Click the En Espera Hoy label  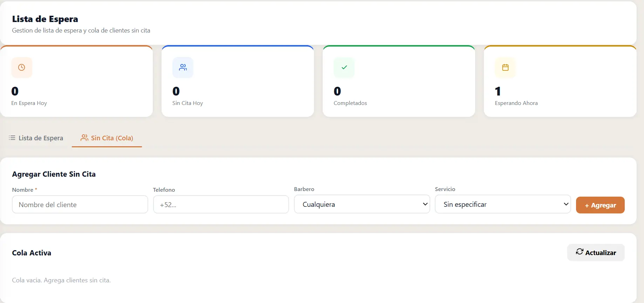[29, 103]
